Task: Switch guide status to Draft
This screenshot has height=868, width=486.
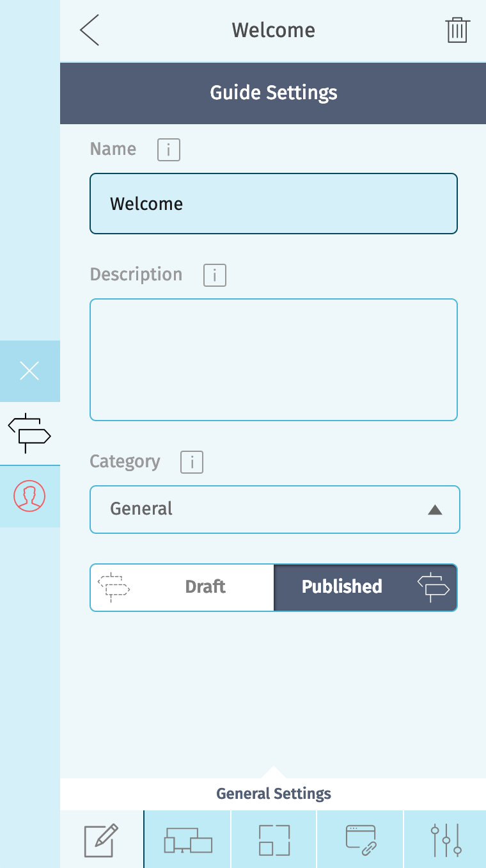Action: click(x=183, y=587)
